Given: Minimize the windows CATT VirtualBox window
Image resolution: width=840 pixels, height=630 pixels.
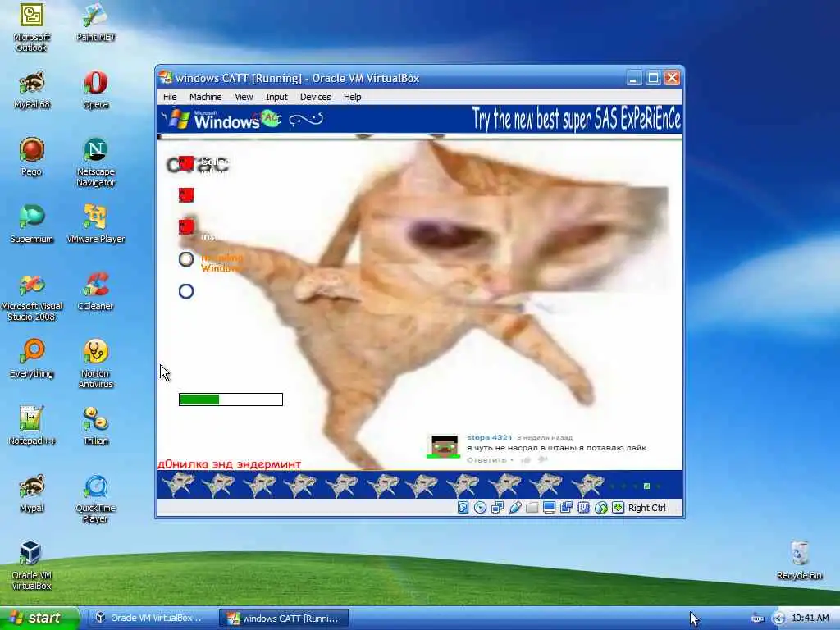Looking at the screenshot, I should click(634, 78).
